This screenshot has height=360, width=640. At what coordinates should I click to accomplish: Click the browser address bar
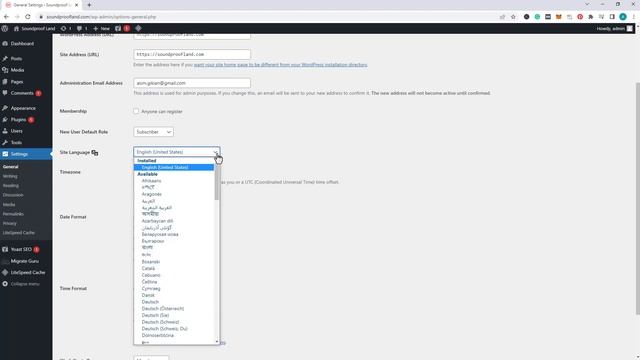[x=269, y=17]
